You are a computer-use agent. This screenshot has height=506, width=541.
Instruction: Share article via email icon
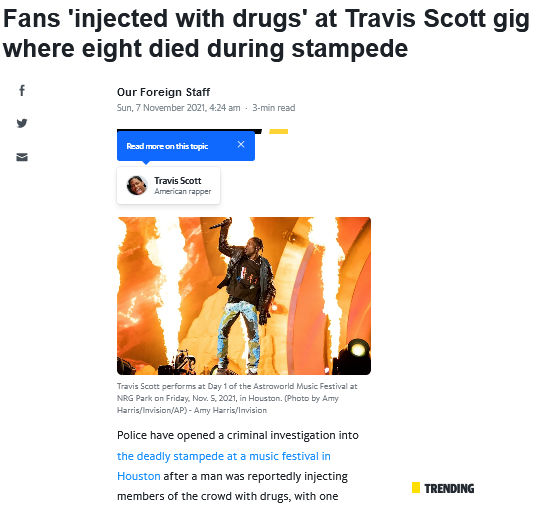click(x=22, y=157)
